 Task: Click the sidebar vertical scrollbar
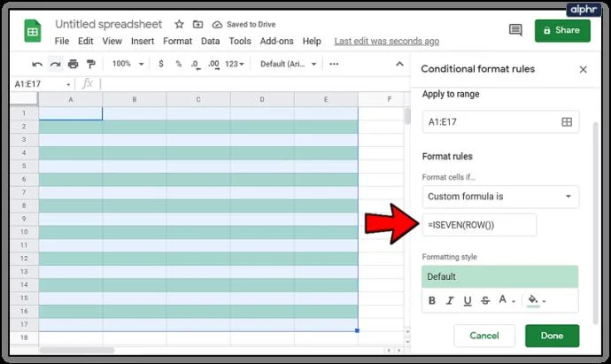click(x=595, y=223)
